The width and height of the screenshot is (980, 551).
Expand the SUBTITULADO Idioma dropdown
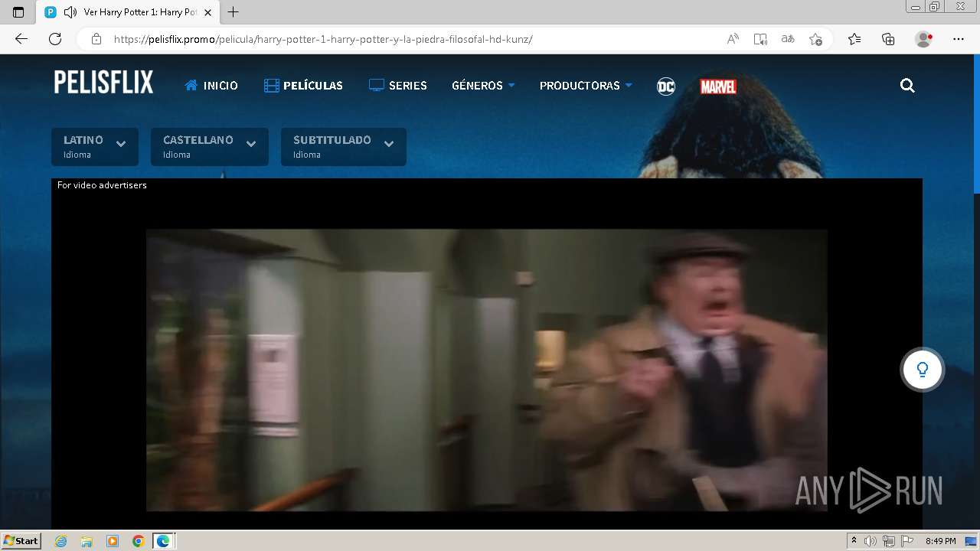(344, 146)
